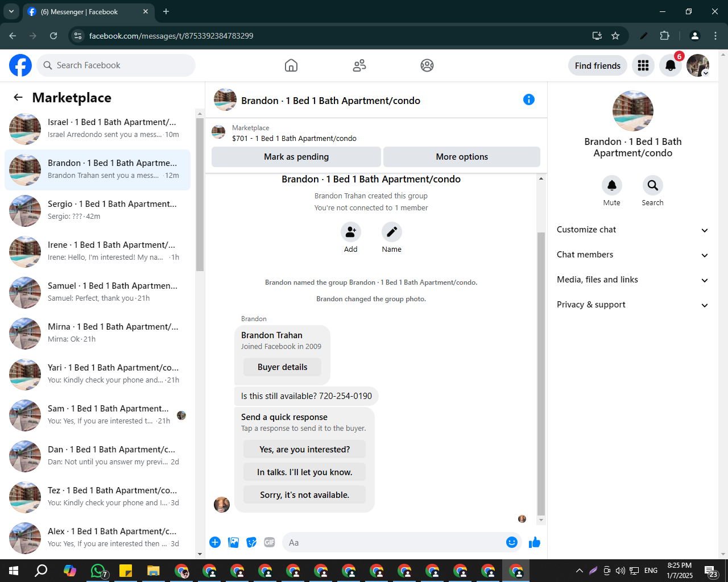
Task: Click the Find friends button
Action: 598,65
